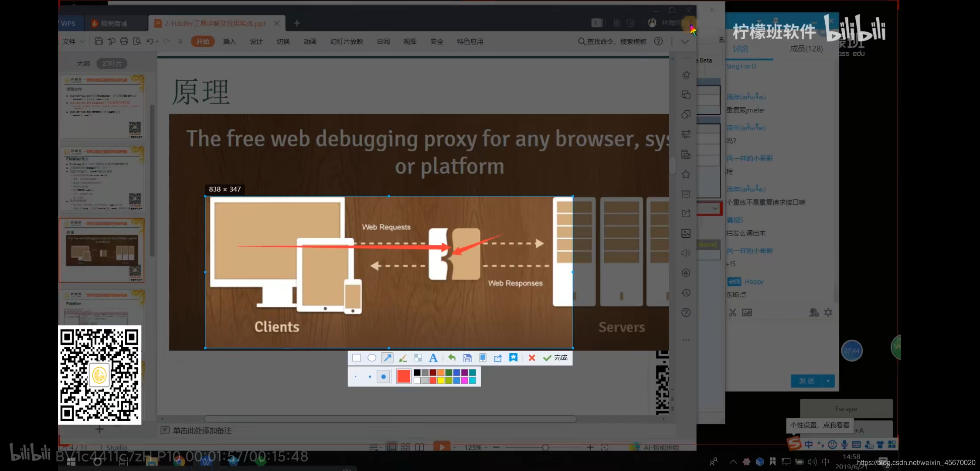Click the help question mark icon in ribbon
This screenshot has width=980, height=471.
[x=658, y=41]
